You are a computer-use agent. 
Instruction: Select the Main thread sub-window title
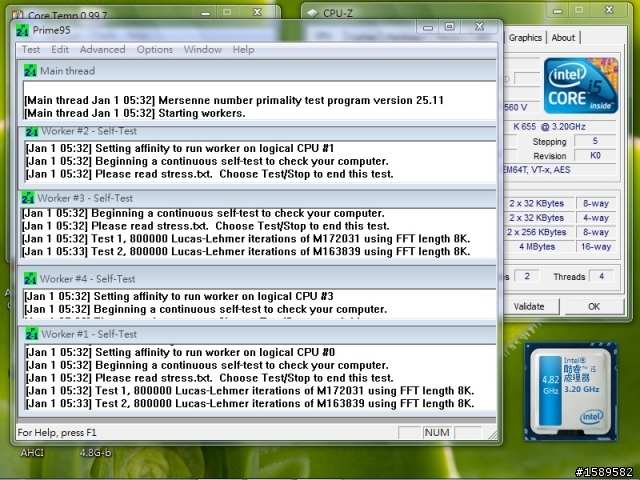(67, 71)
